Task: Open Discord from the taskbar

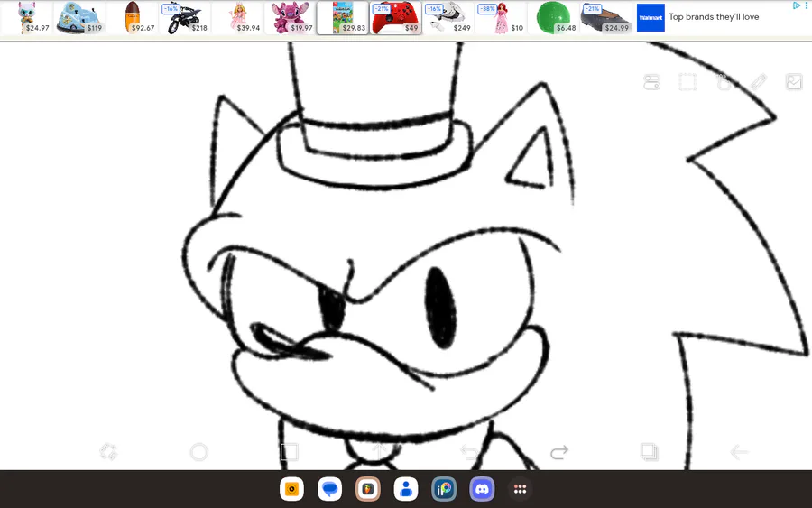Action: [x=482, y=489]
